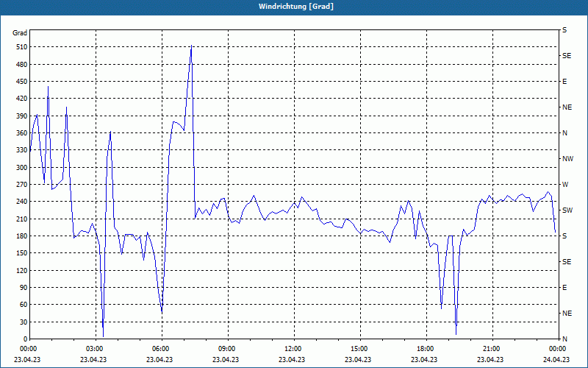Click the NE compass label beside the 390 gridline
This screenshot has width=588, height=368.
pyautogui.click(x=567, y=107)
